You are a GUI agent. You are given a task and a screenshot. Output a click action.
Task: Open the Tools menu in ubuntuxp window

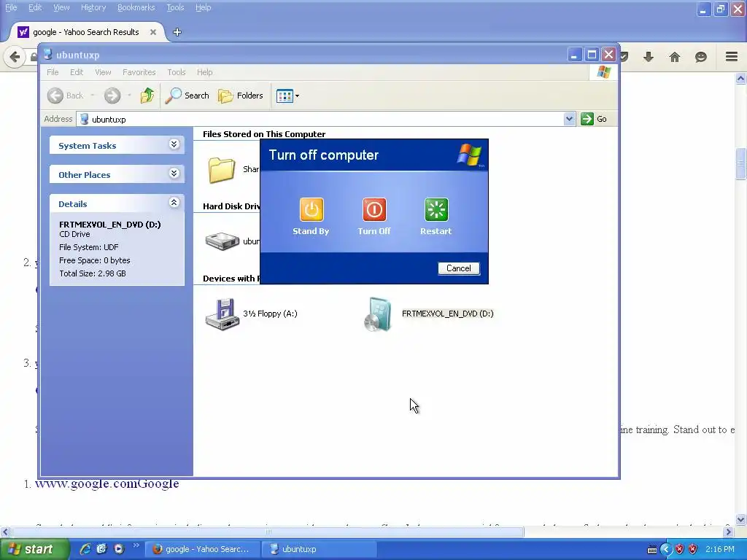coord(177,72)
